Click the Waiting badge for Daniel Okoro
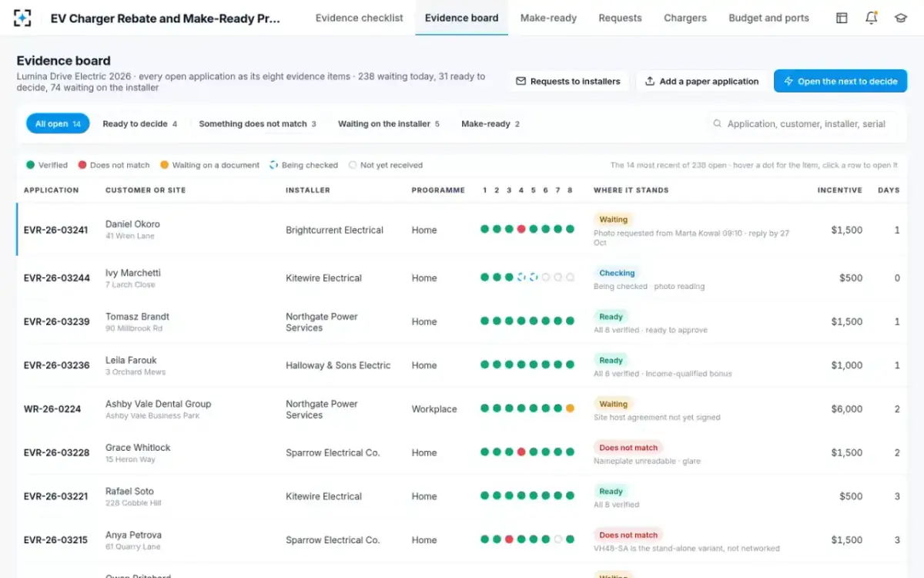 point(614,220)
